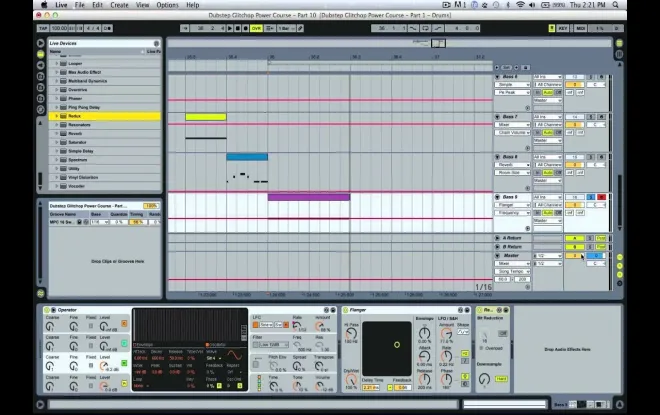Open the Edit menu
Image resolution: width=660 pixels, height=415 pixels.
pos(97,5)
